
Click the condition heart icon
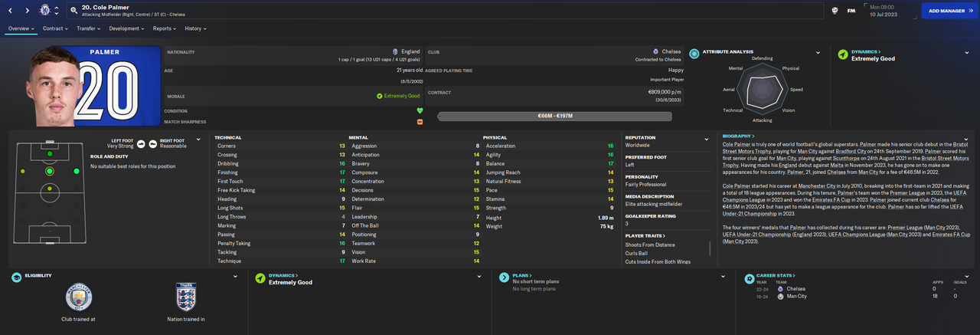click(x=420, y=111)
